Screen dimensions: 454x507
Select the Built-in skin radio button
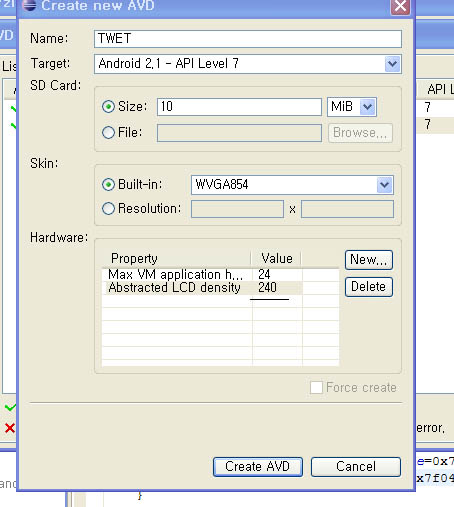[108, 184]
